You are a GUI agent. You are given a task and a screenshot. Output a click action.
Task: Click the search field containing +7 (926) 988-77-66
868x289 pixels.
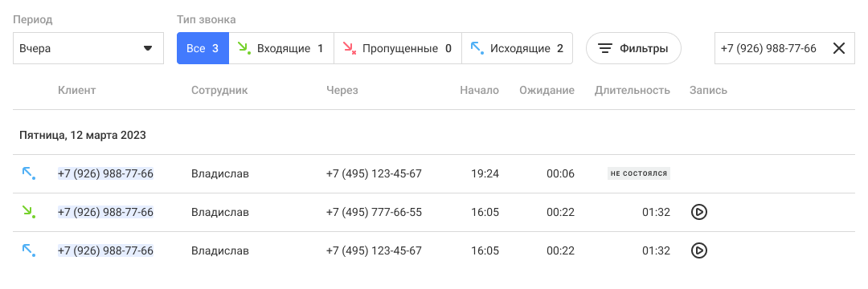[x=784, y=49]
